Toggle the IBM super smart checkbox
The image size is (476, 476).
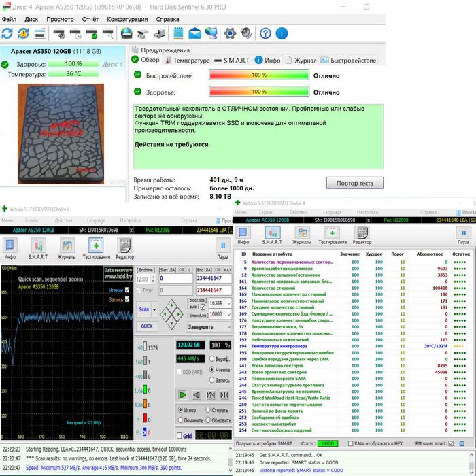tap(451, 443)
